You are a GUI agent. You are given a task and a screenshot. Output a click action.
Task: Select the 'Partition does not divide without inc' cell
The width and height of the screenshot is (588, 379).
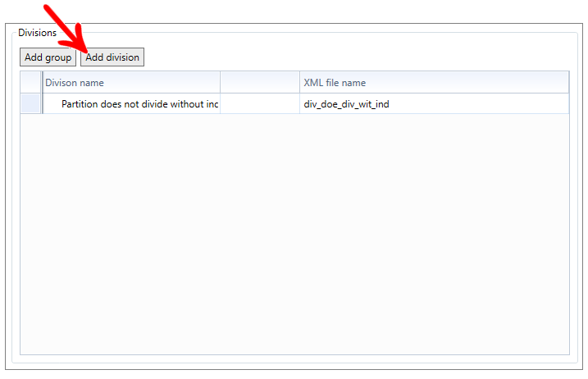click(131, 104)
